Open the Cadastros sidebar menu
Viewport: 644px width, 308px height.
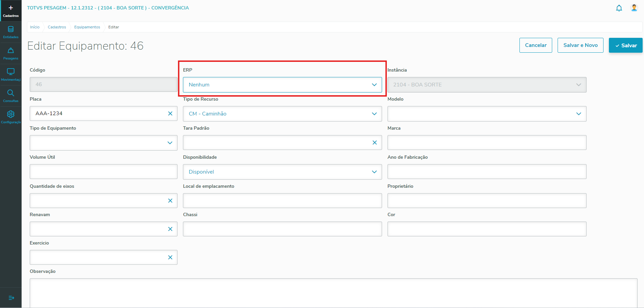pos(11,11)
